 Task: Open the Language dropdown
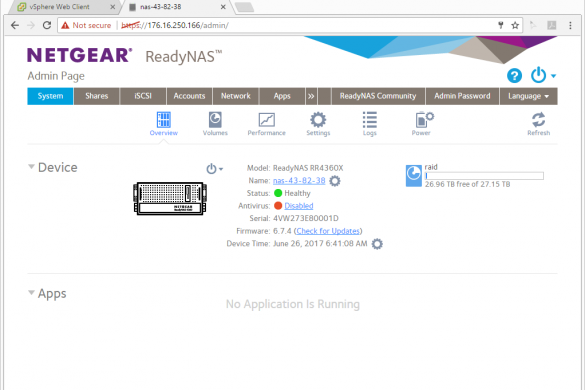coord(528,96)
